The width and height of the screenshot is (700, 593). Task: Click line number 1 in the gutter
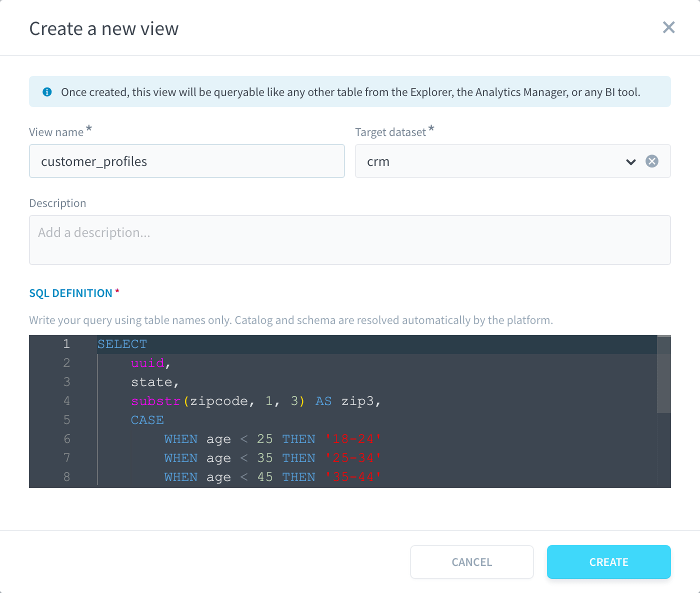click(66, 344)
